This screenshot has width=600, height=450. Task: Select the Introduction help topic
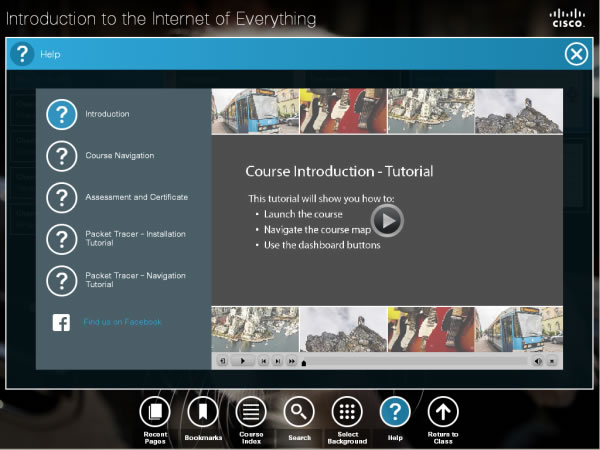[x=62, y=114]
